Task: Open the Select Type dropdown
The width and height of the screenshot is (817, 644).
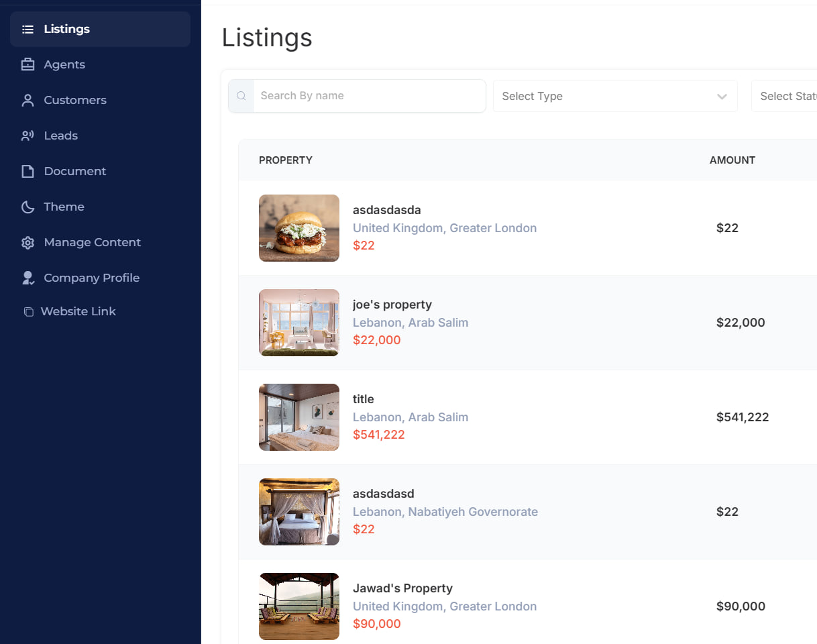Action: (604, 96)
